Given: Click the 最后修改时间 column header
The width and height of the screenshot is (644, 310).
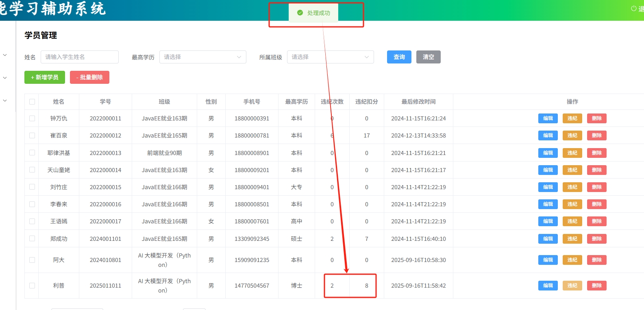Looking at the screenshot, I should tap(418, 102).
